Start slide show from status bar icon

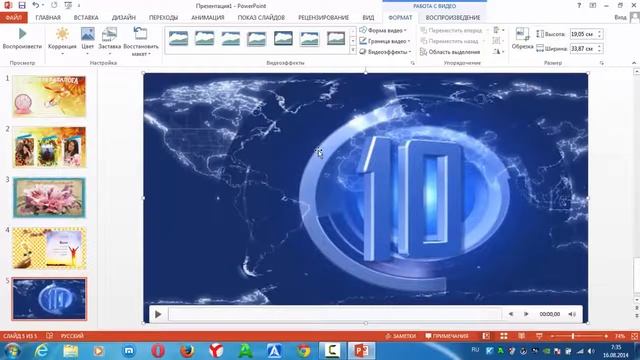tap(539, 336)
